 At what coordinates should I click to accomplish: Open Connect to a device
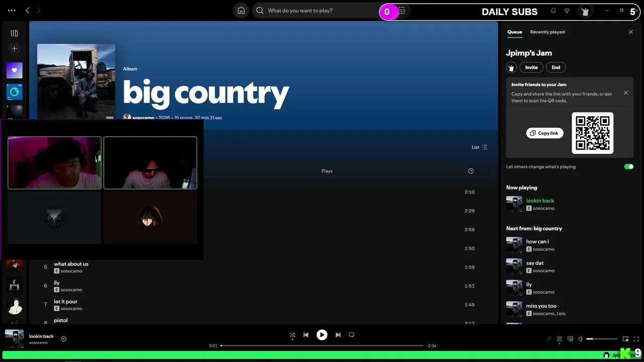(x=570, y=339)
